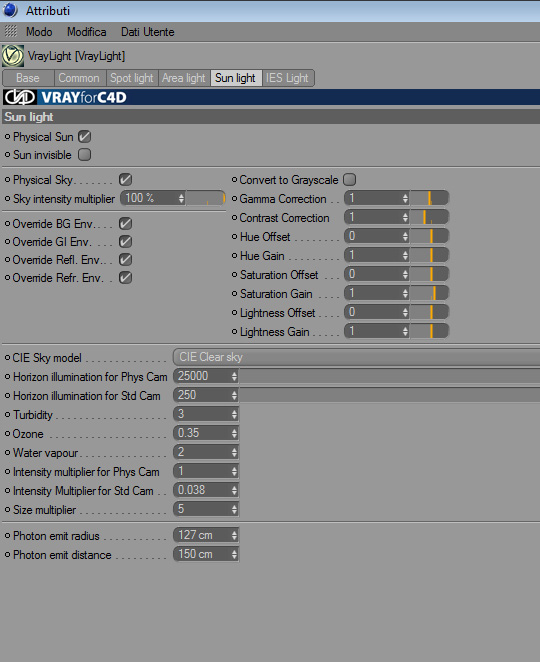Click the animation dot beside Ozone
This screenshot has width=540, height=662.
pyautogui.click(x=7, y=434)
